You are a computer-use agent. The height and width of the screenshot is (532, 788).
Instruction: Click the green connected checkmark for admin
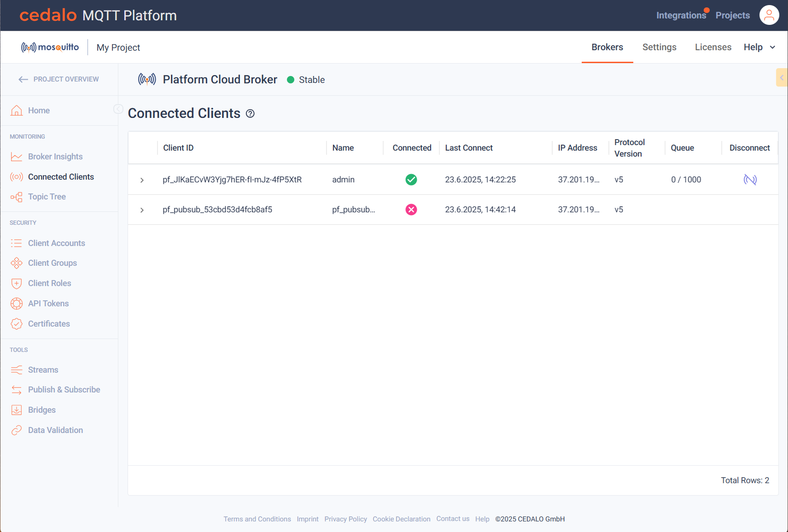pyautogui.click(x=411, y=180)
